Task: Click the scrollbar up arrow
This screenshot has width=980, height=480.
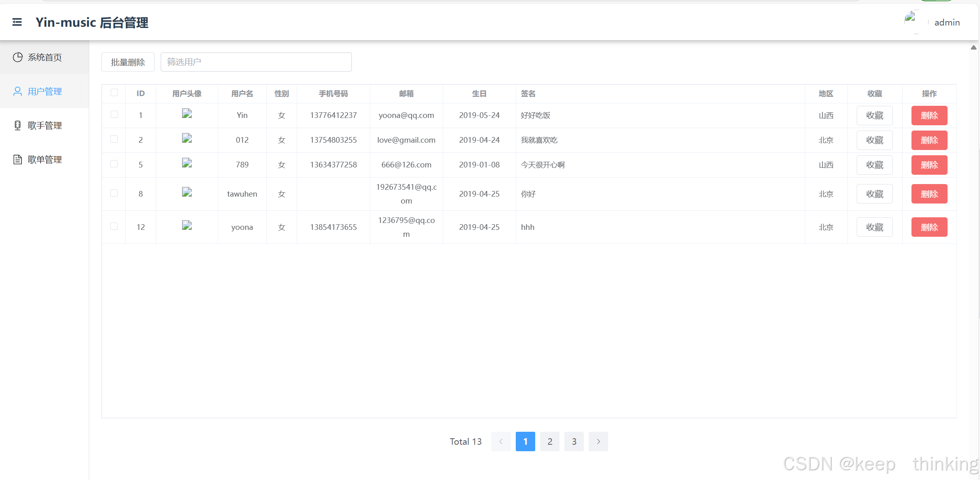Action: 974,47
